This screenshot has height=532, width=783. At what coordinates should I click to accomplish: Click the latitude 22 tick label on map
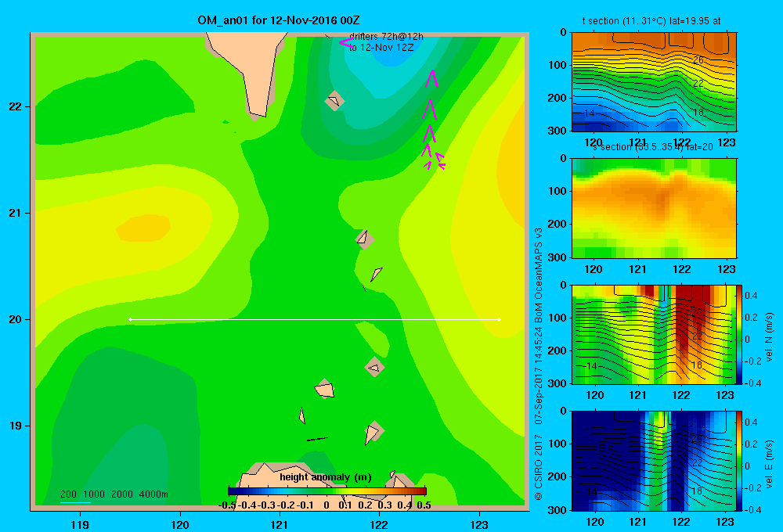tap(16, 106)
